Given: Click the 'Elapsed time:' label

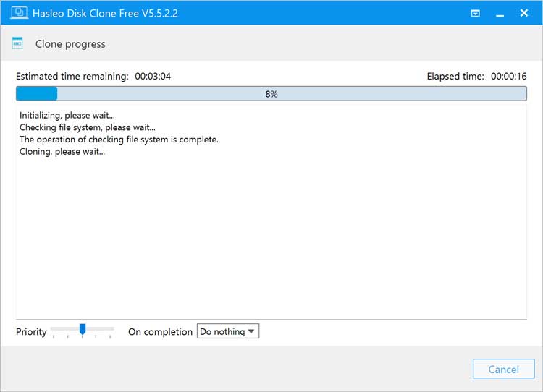Looking at the screenshot, I should 455,76.
